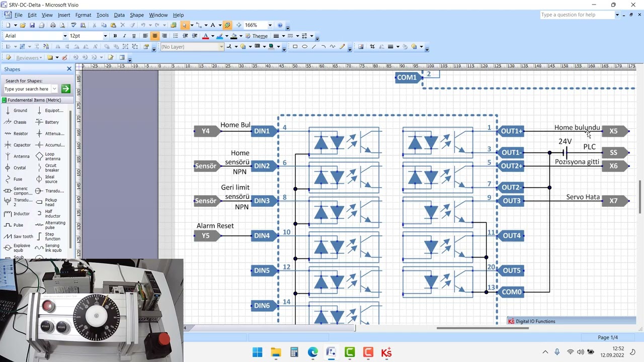Open the Windows Start menu
Image resolution: width=644 pixels, height=362 pixels.
point(258,352)
